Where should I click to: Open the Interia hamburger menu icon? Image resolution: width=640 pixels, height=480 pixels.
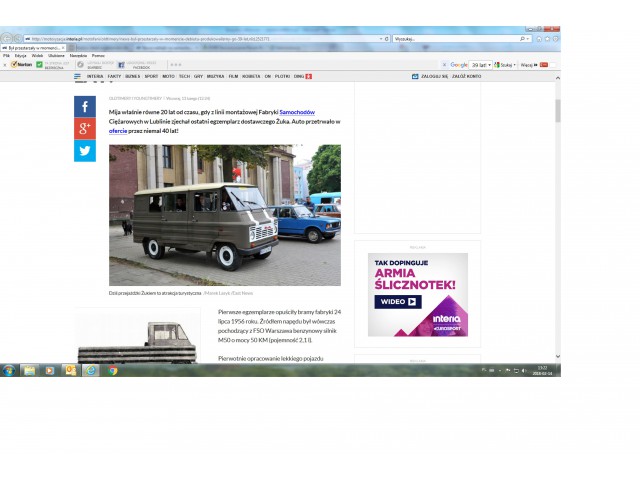pyautogui.click(x=77, y=76)
